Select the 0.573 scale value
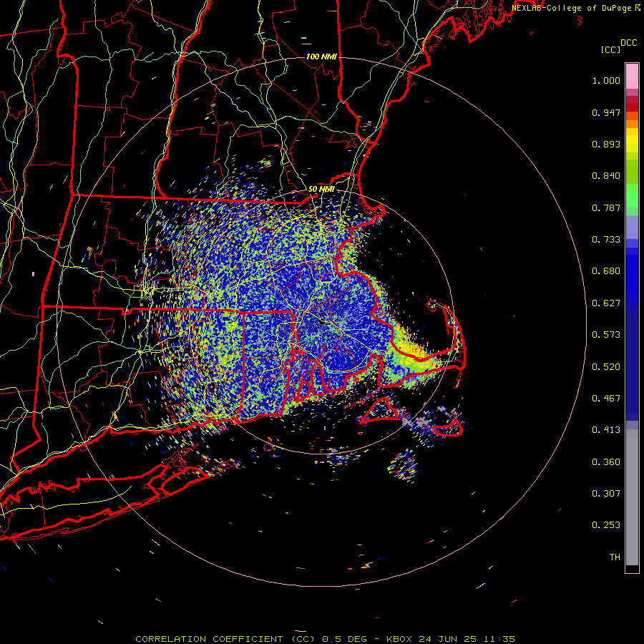Screen dimensions: 644x644 point(606,335)
